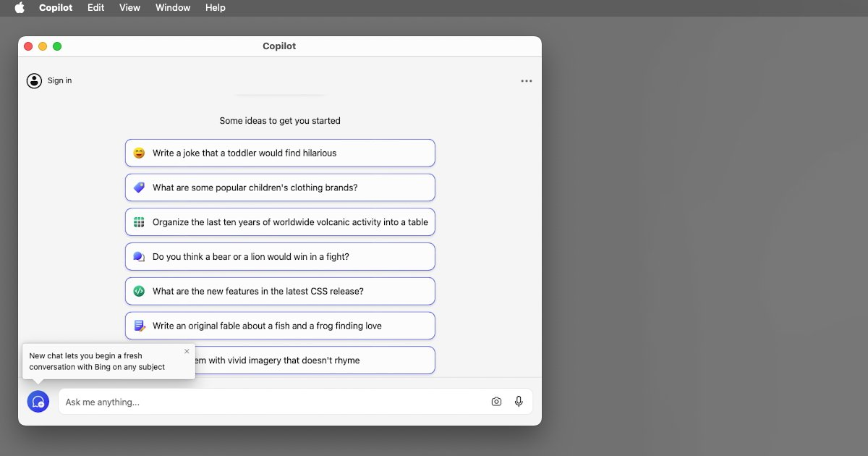Screen dimensions: 868x456
Task: Select the fish and frog fable suggestion
Action: pyautogui.click(x=280, y=326)
